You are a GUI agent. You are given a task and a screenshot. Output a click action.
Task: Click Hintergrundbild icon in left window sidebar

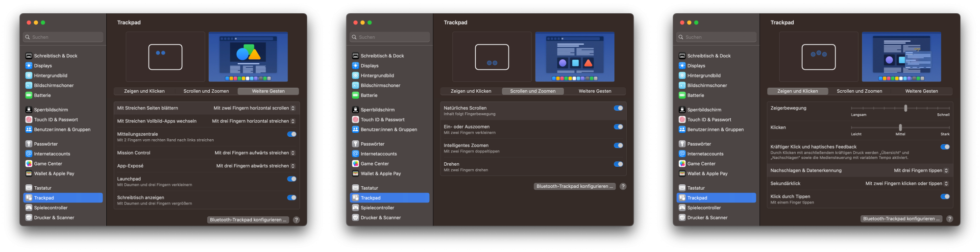point(29,76)
